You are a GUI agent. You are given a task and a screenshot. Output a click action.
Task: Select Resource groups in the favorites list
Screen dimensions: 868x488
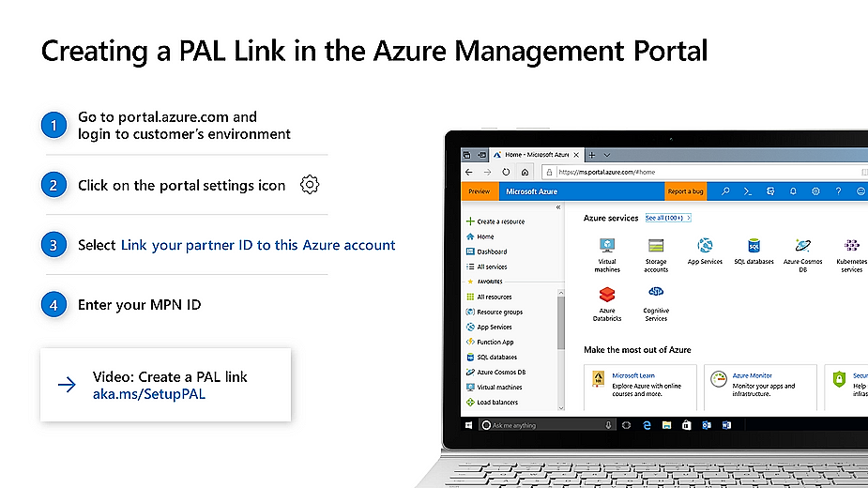coord(495,312)
